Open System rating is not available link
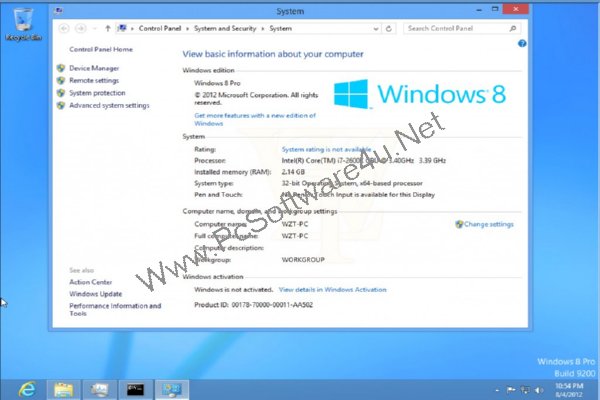This screenshot has height=400, width=600. point(326,149)
